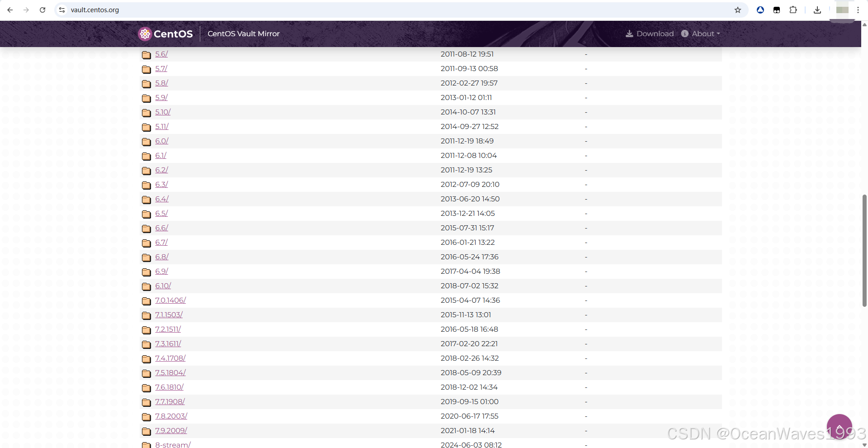Screen dimensions: 868x448
Task: Click the date 2011-08-12 19:51
Action: [x=467, y=54]
